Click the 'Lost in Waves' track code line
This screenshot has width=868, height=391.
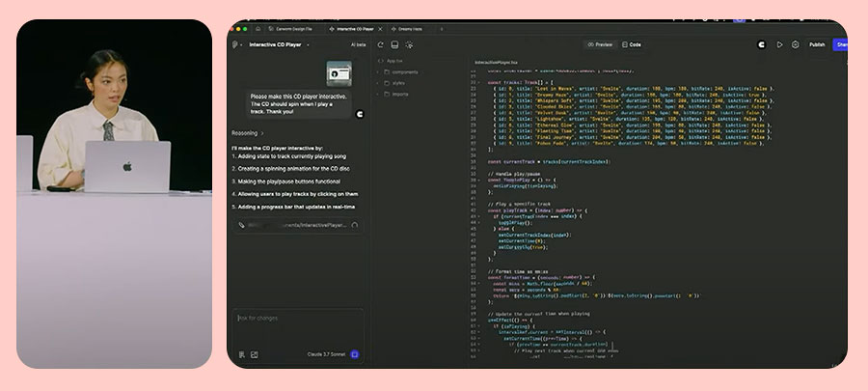click(x=633, y=89)
